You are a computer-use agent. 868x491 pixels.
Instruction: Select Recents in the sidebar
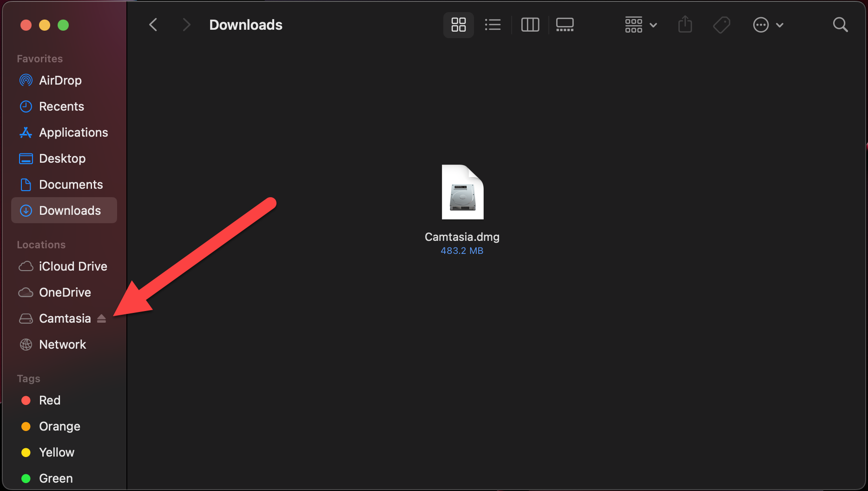click(61, 106)
